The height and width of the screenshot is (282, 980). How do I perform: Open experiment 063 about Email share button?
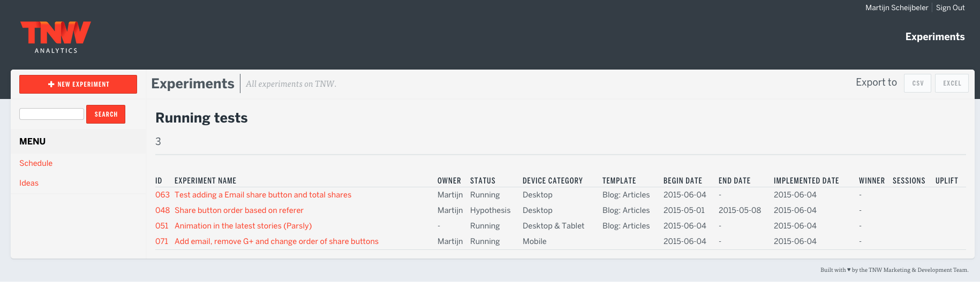point(262,195)
